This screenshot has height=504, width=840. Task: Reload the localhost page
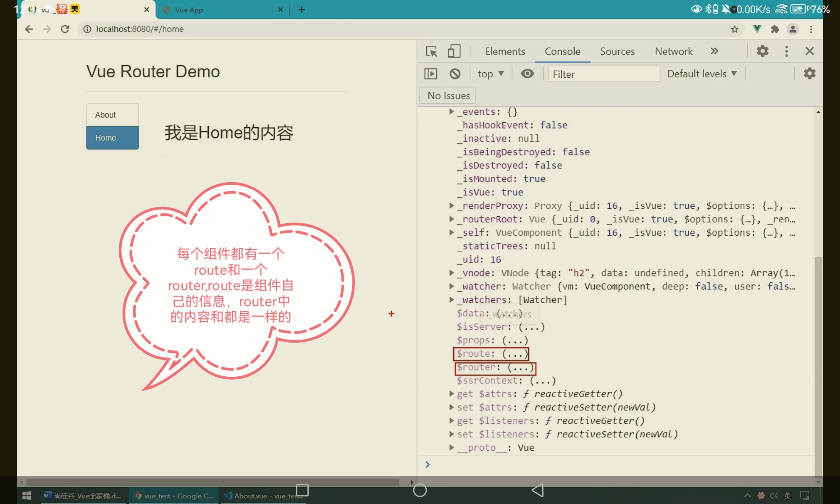(x=65, y=29)
